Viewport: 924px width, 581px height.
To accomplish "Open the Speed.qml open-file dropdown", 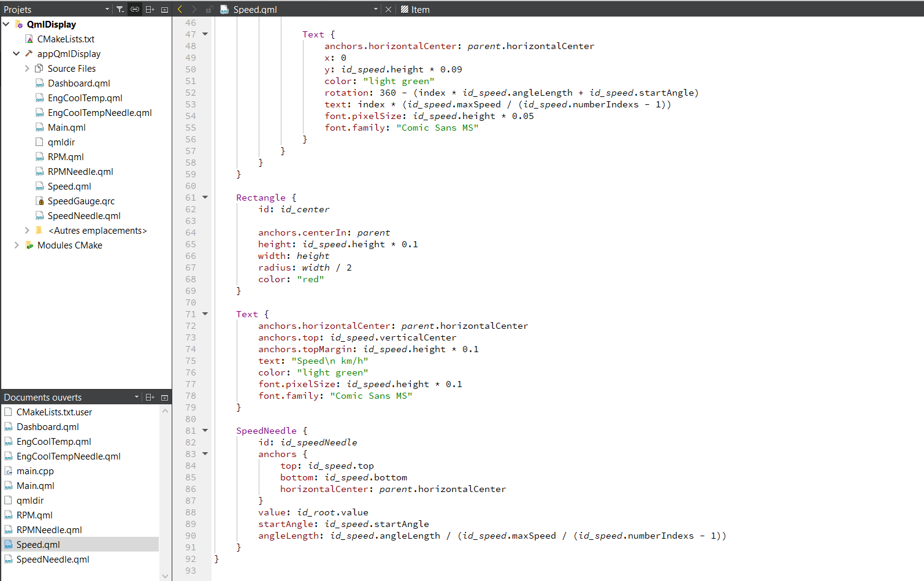I will tap(376, 9).
